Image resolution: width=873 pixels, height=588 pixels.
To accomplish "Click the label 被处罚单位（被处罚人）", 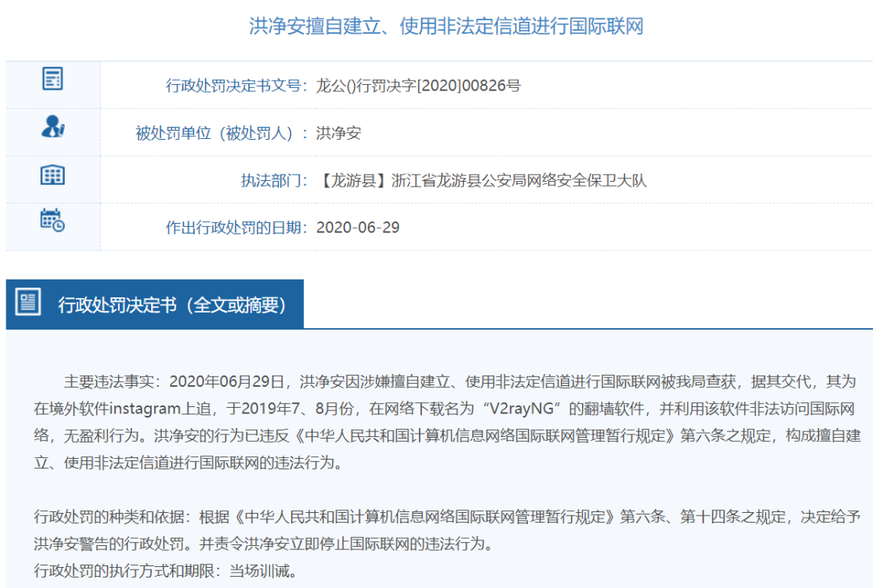I will point(217,133).
